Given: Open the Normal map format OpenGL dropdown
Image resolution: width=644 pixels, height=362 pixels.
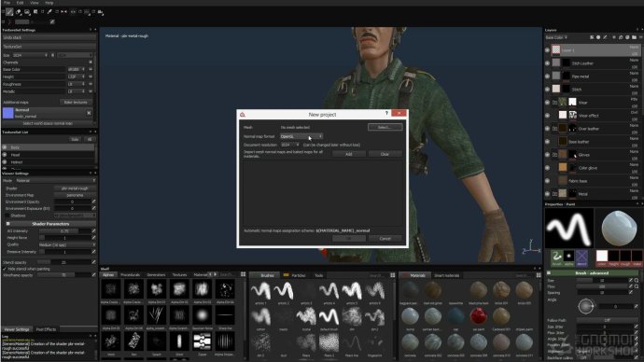Looking at the screenshot, I should (x=301, y=136).
